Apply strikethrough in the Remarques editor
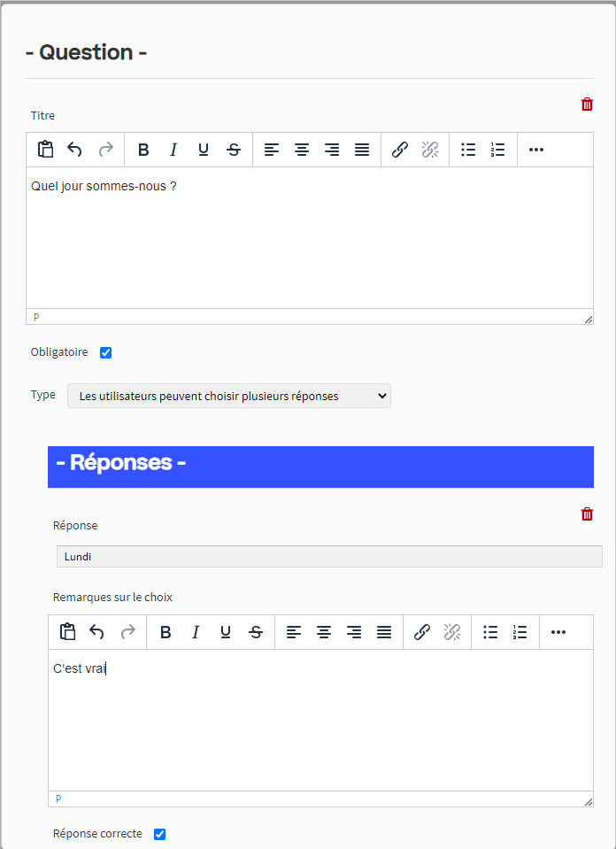 click(256, 632)
